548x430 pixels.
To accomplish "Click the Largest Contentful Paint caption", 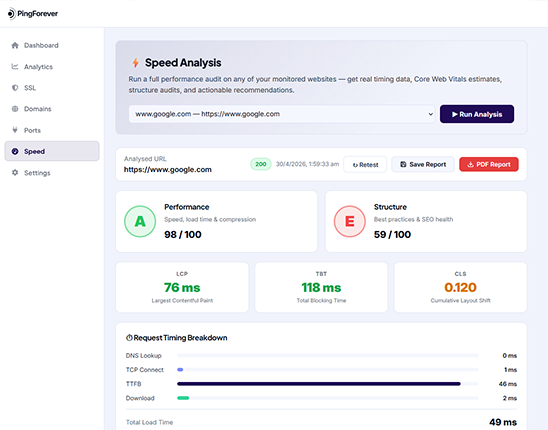I will pos(182,301).
